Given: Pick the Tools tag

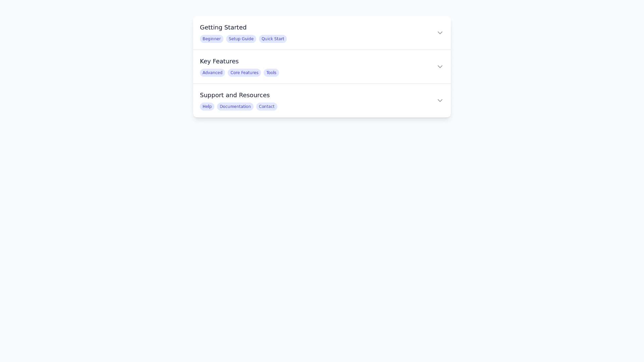Looking at the screenshot, I should (271, 73).
